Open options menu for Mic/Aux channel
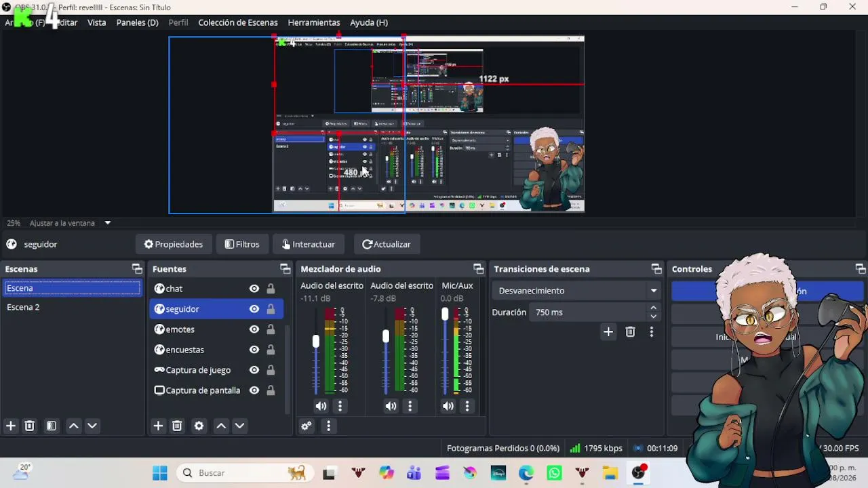The width and height of the screenshot is (868, 488). pyautogui.click(x=467, y=406)
